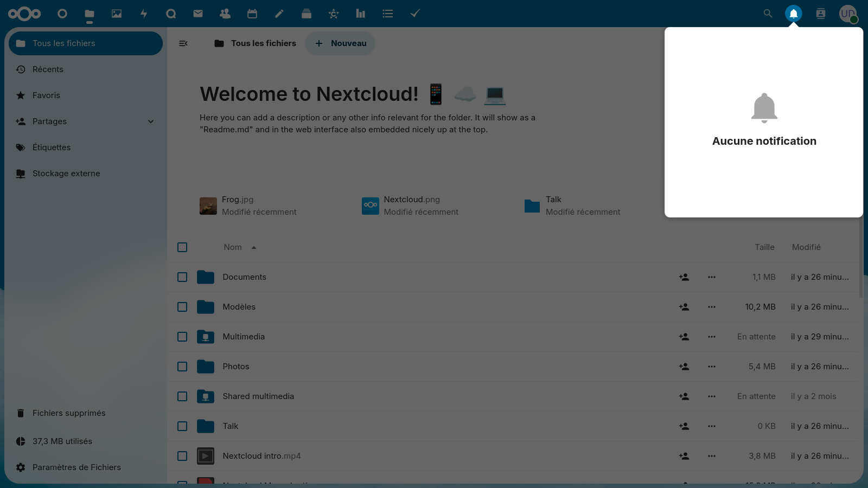Select the Nextcloud intro.mp4 checkbox
This screenshot has width=868, height=488.
(182, 456)
